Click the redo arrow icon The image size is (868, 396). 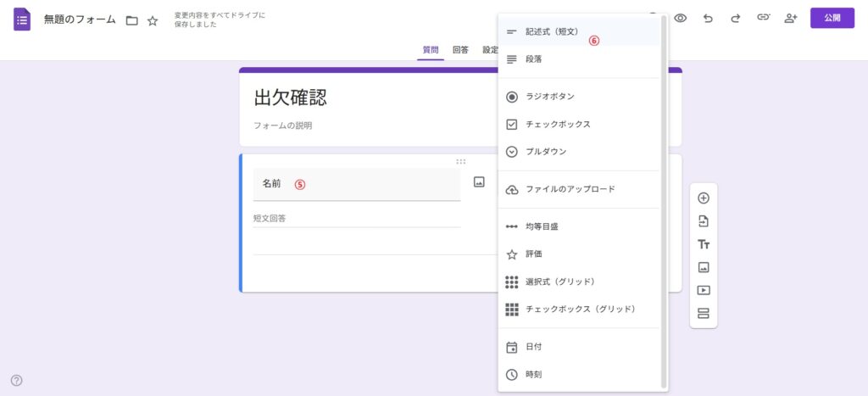(x=735, y=18)
